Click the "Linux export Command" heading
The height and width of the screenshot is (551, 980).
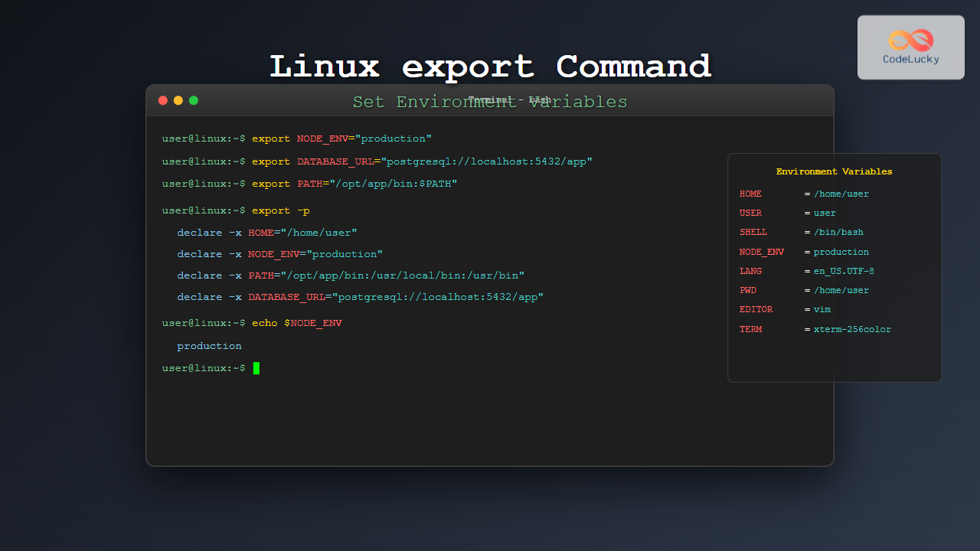coord(490,67)
